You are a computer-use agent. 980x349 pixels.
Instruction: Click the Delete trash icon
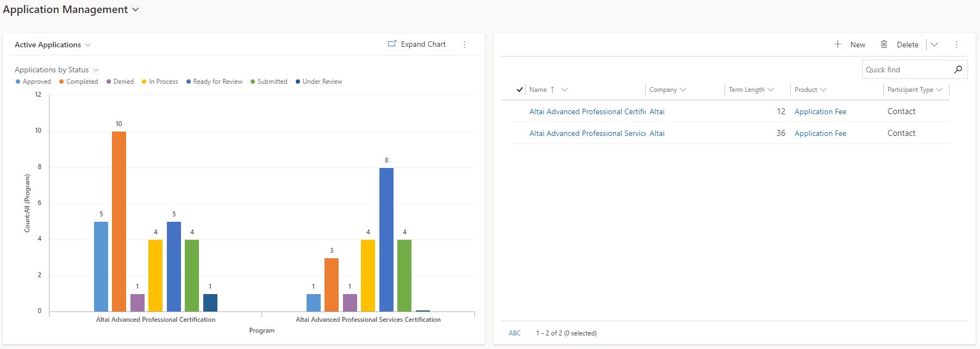pos(884,44)
